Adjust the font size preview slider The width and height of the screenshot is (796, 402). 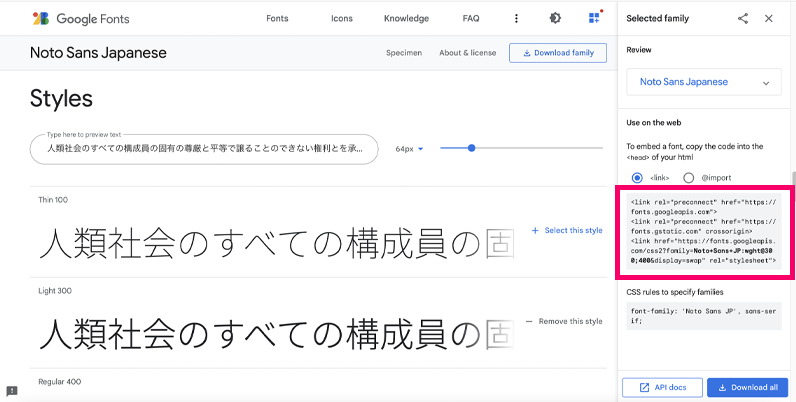point(471,148)
